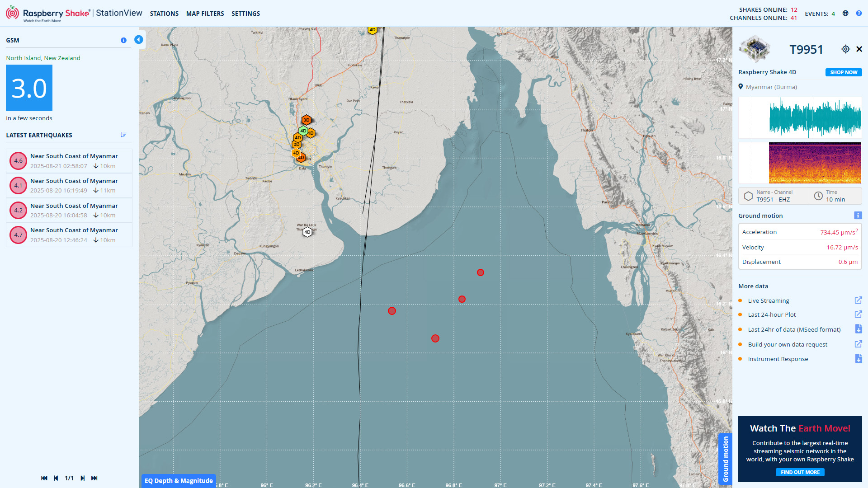This screenshot has width=868, height=488.
Task: Open the STATIONS menu
Action: pyautogui.click(x=164, y=14)
